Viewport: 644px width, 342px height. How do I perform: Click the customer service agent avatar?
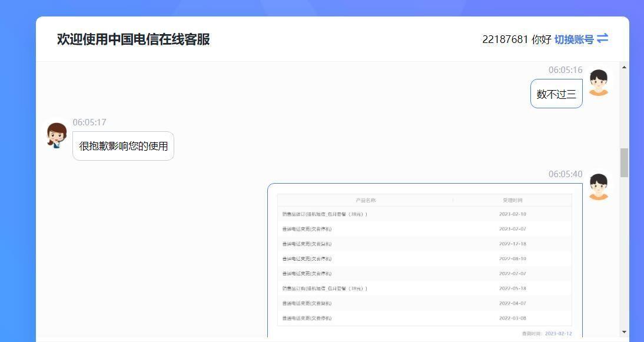(57, 135)
